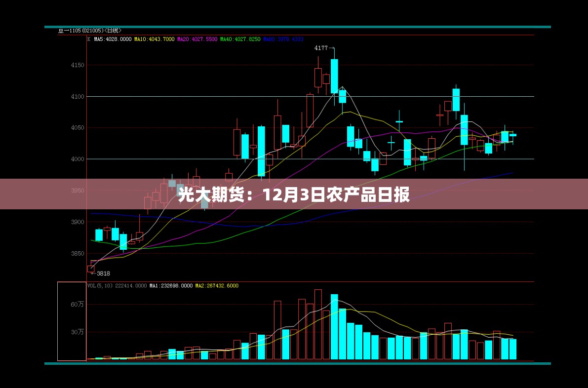Click the 3850 price axis label
588x388 pixels.
point(78,253)
